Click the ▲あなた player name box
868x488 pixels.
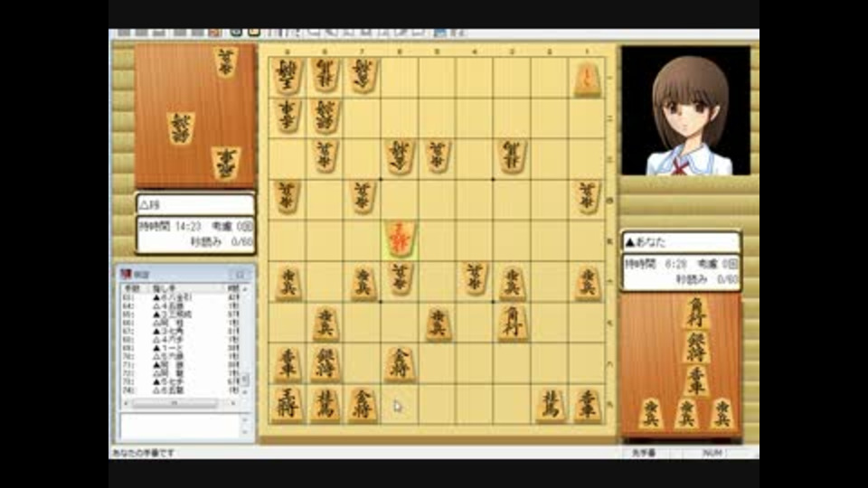(681, 242)
